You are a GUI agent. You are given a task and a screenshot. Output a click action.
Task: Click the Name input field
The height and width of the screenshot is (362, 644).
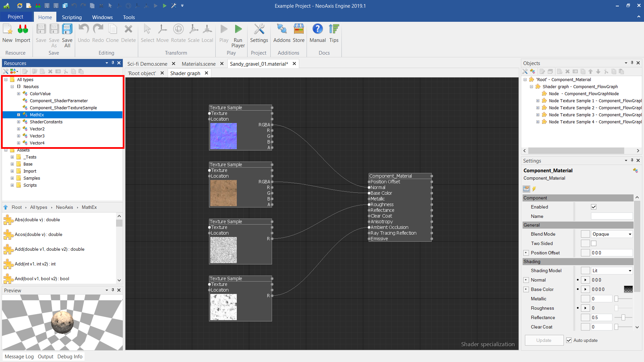[611, 217]
